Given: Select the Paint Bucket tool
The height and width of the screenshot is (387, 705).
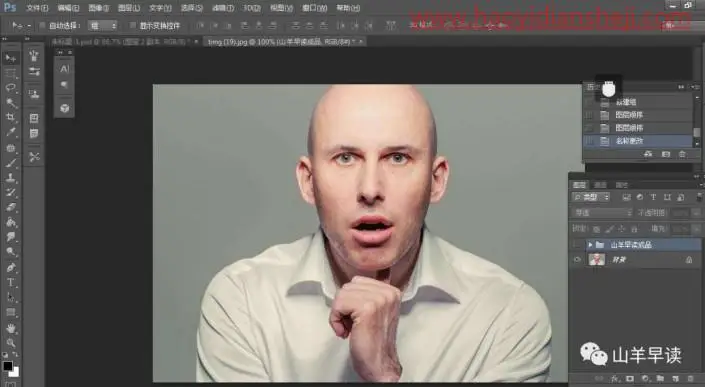Looking at the screenshot, I should 10,222.
